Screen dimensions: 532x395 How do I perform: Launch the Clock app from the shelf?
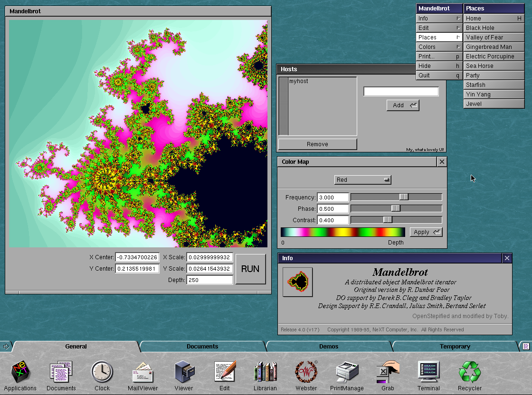tap(102, 372)
